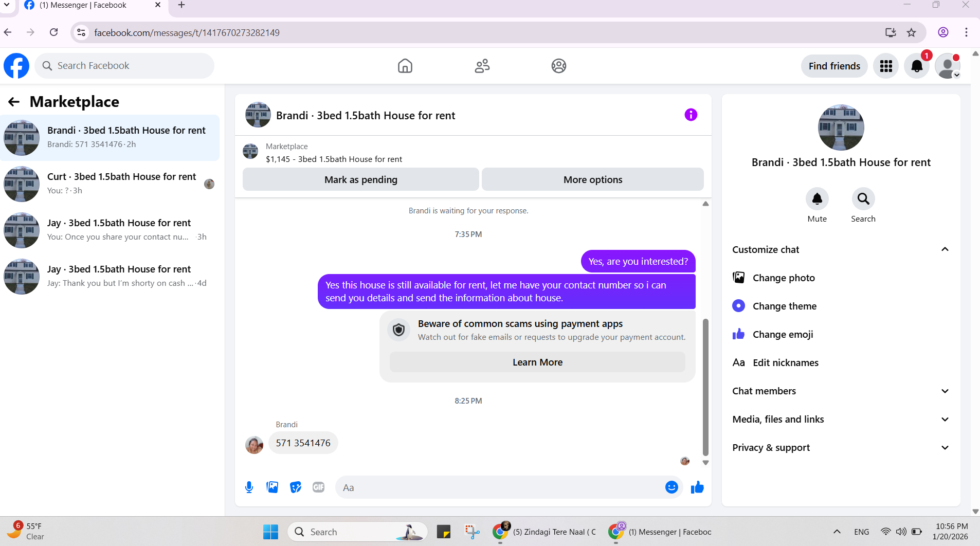980x546 pixels.
Task: Click the Edit nicknames option
Action: (x=841, y=362)
